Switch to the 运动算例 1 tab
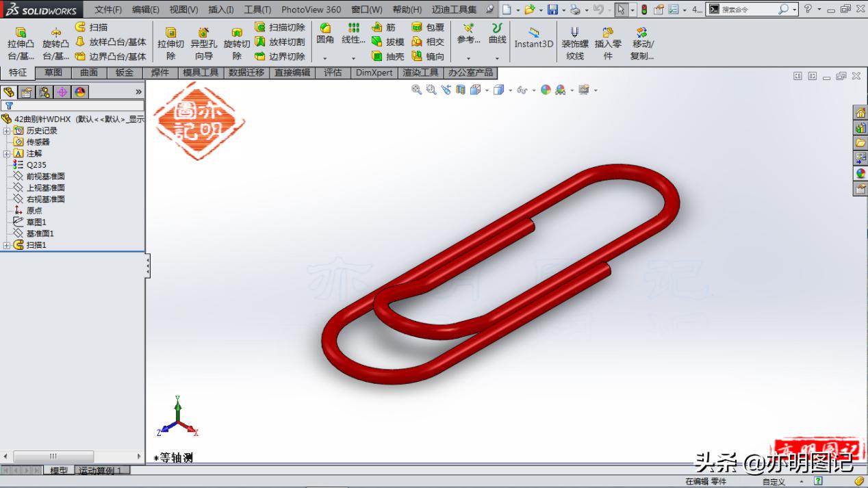The image size is (868, 488). [101, 471]
